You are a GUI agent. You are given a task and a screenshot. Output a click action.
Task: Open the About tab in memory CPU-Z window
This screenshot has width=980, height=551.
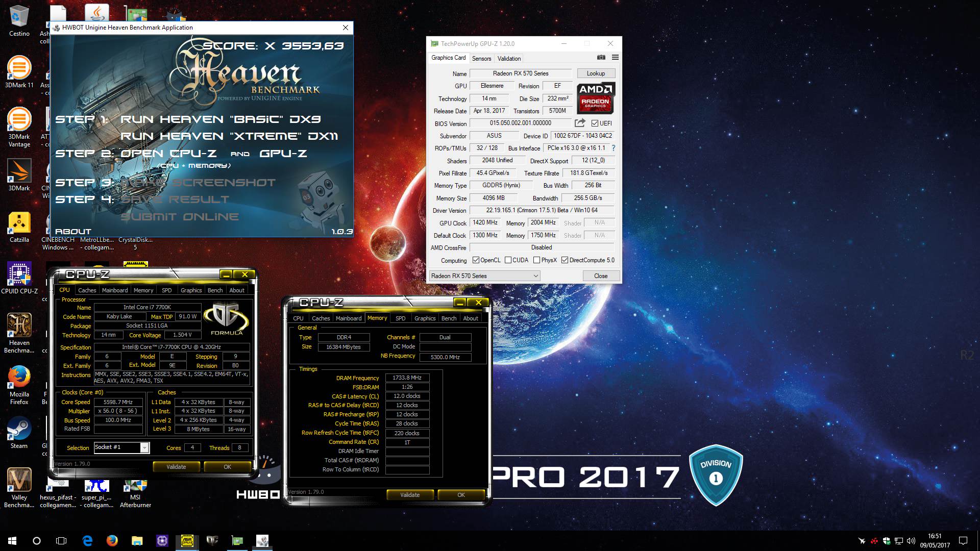point(471,318)
